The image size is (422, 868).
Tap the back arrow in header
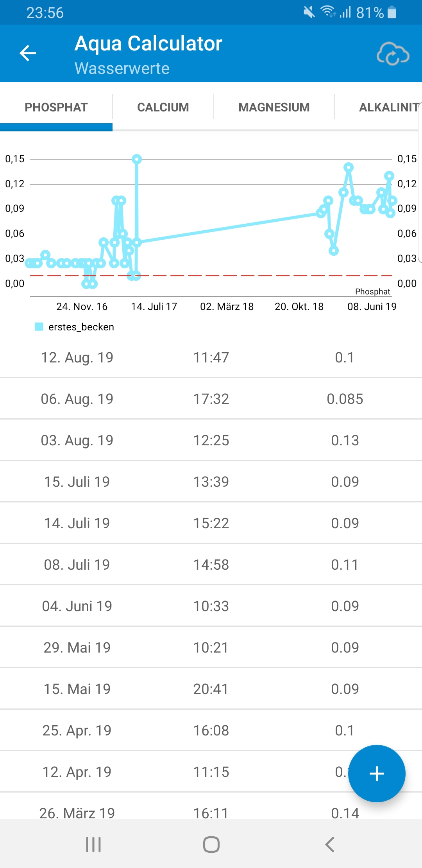click(28, 53)
